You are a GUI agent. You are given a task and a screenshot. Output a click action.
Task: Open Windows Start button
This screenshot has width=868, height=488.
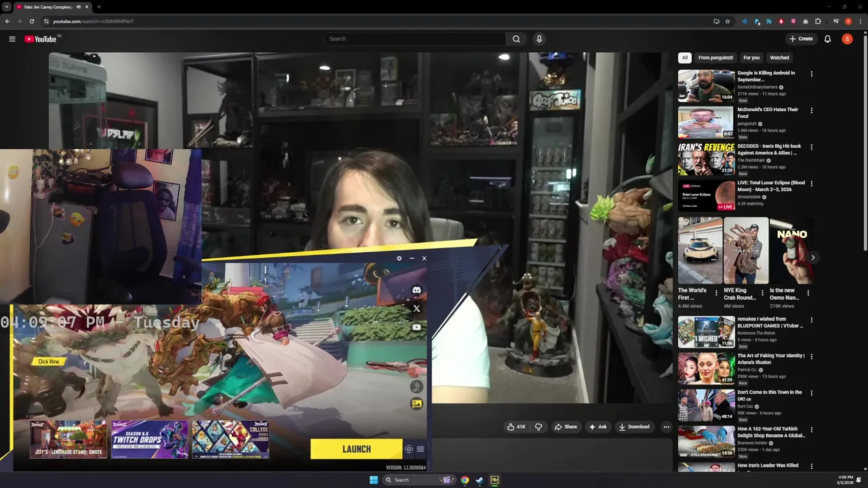coord(374,480)
